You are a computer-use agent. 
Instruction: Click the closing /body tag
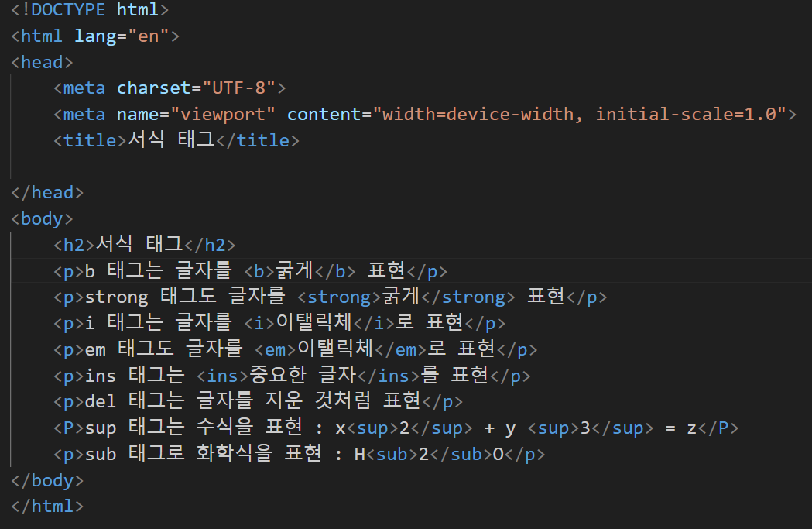point(47,480)
